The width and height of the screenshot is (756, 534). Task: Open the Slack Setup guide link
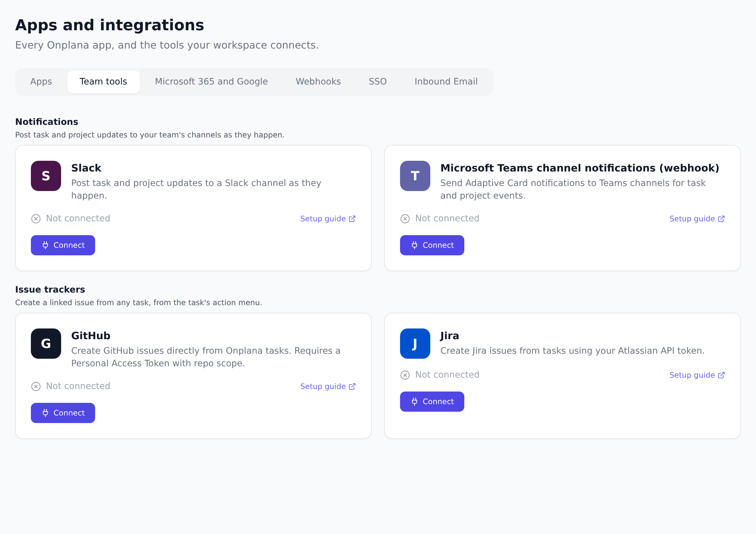click(328, 219)
